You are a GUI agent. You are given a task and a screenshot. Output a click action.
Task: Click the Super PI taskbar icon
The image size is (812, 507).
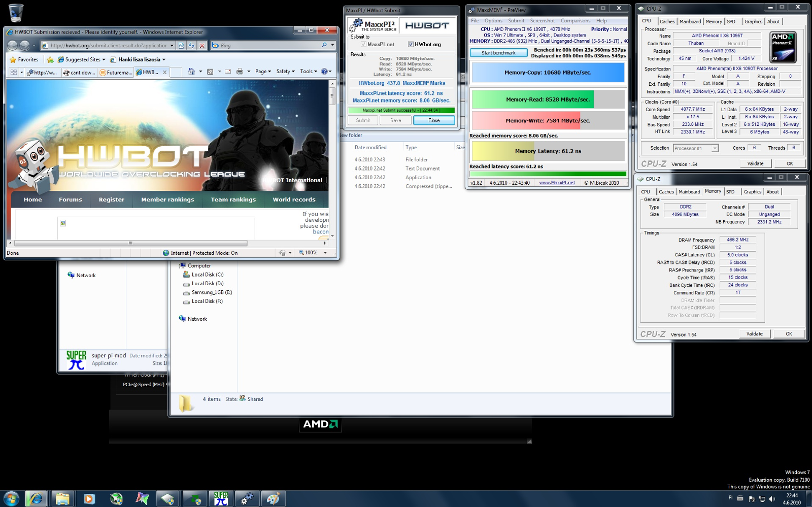[221, 498]
